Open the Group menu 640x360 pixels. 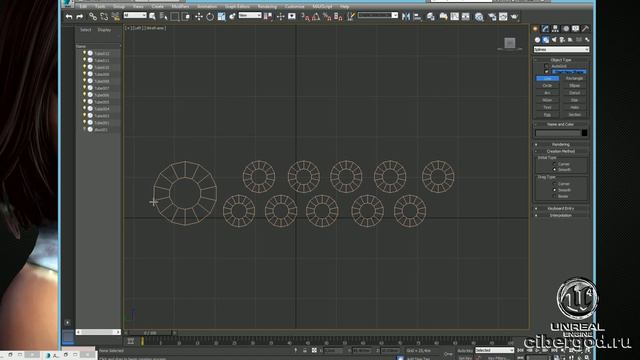coord(119,7)
